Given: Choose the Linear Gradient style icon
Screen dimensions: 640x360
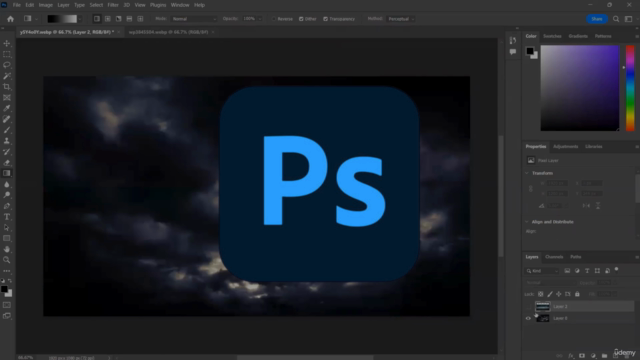Looking at the screenshot, I should click(x=97, y=19).
